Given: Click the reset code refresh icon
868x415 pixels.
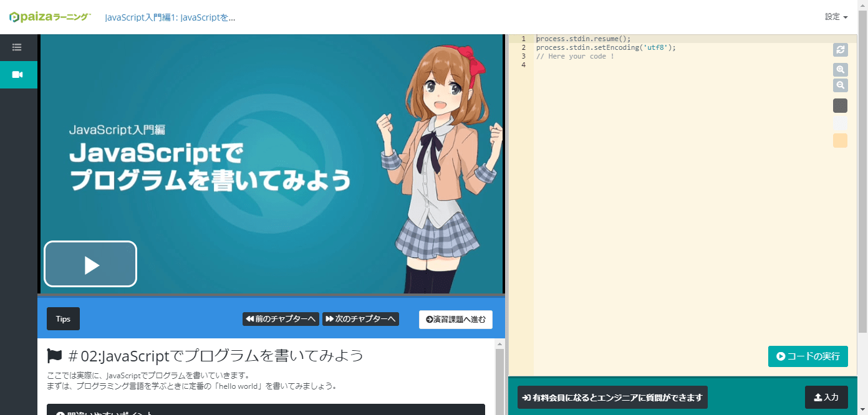Looking at the screenshot, I should (840, 50).
